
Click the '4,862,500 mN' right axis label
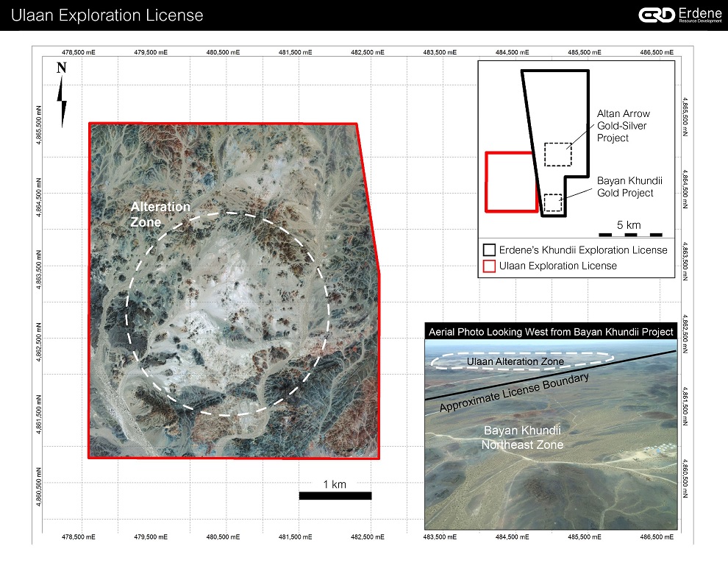(685, 333)
